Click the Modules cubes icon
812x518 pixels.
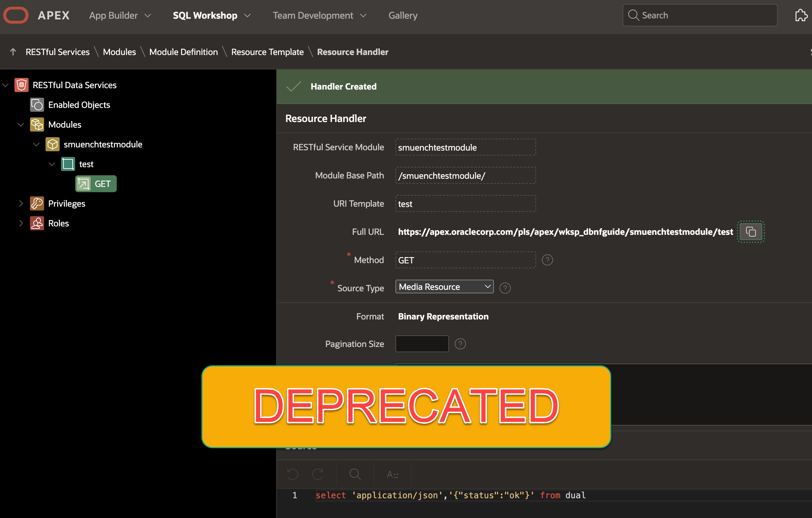pos(37,124)
